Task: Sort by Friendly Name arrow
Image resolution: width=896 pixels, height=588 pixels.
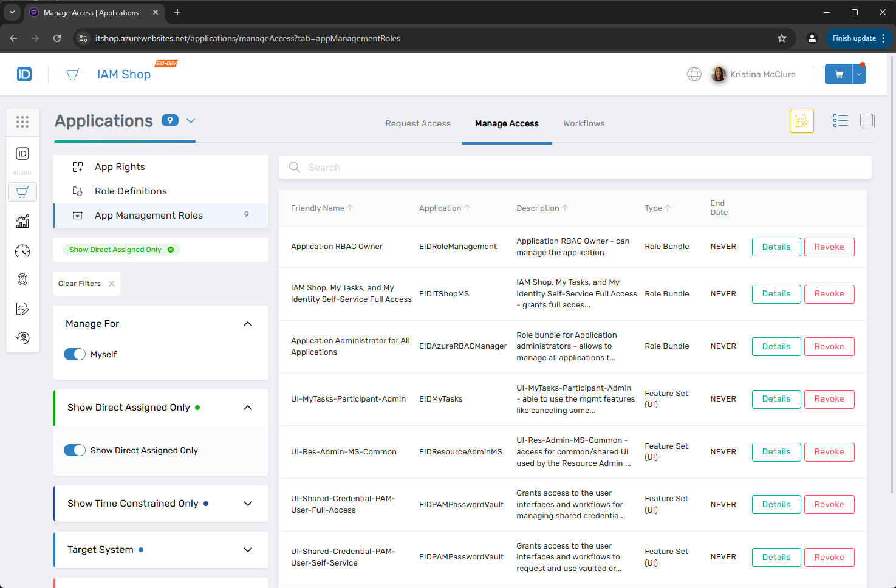Action: (350, 208)
